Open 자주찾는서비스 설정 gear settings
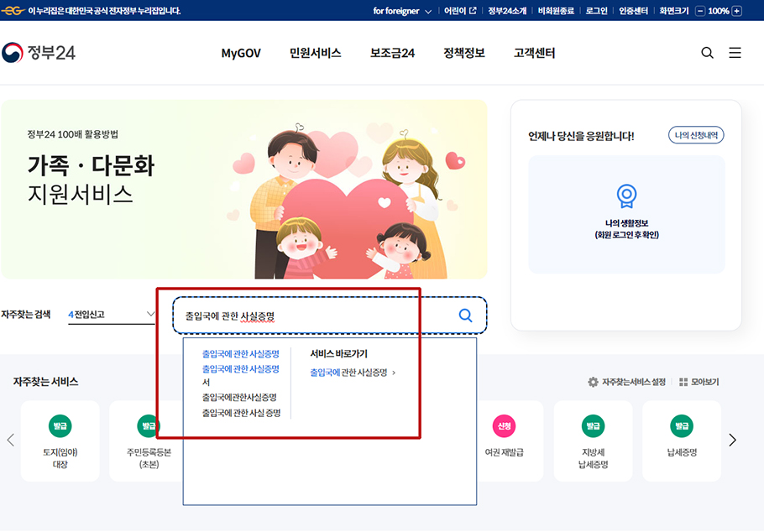764x532 pixels. coord(626,382)
